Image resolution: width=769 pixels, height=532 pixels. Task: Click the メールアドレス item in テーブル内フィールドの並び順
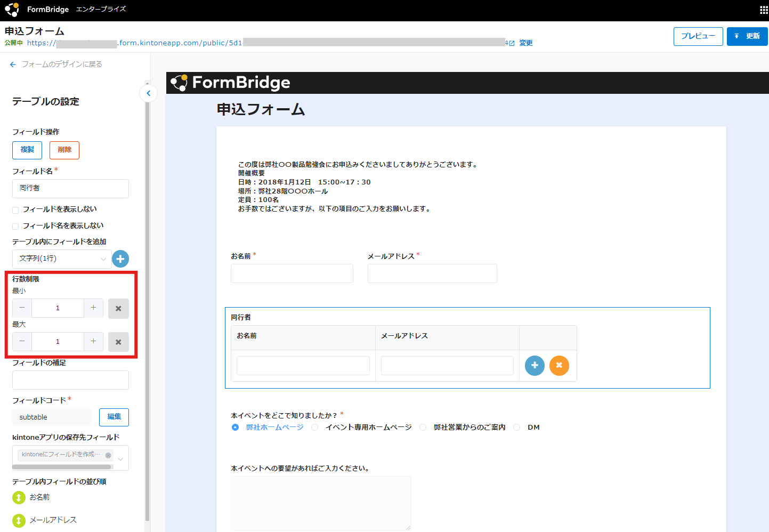click(x=53, y=520)
